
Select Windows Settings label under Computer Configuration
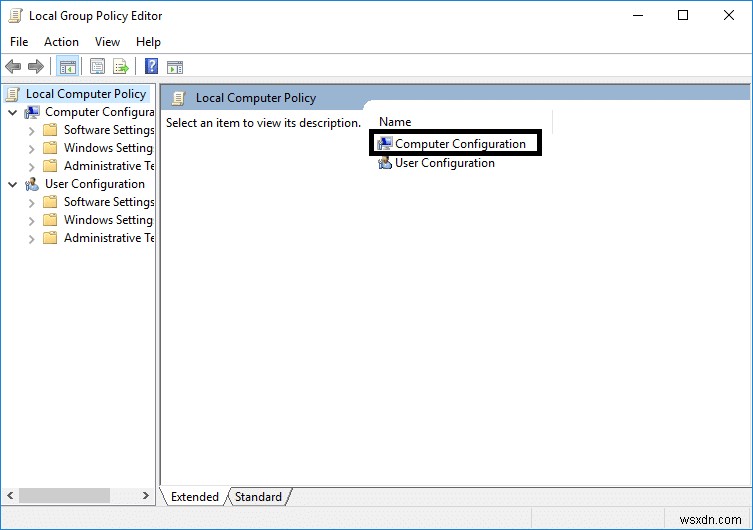coord(109,148)
